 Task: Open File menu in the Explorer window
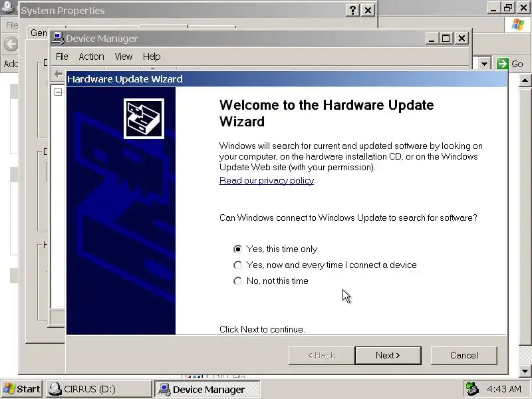pos(11,25)
